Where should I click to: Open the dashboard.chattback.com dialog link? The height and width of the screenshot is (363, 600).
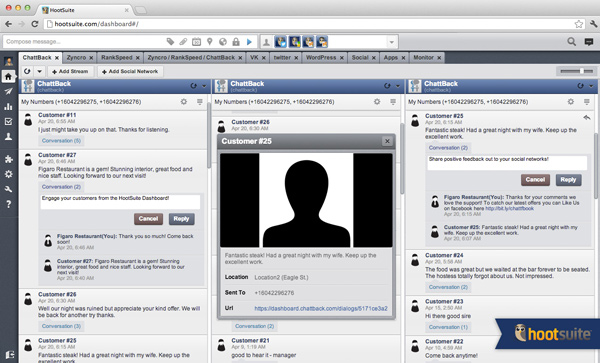[321, 308]
